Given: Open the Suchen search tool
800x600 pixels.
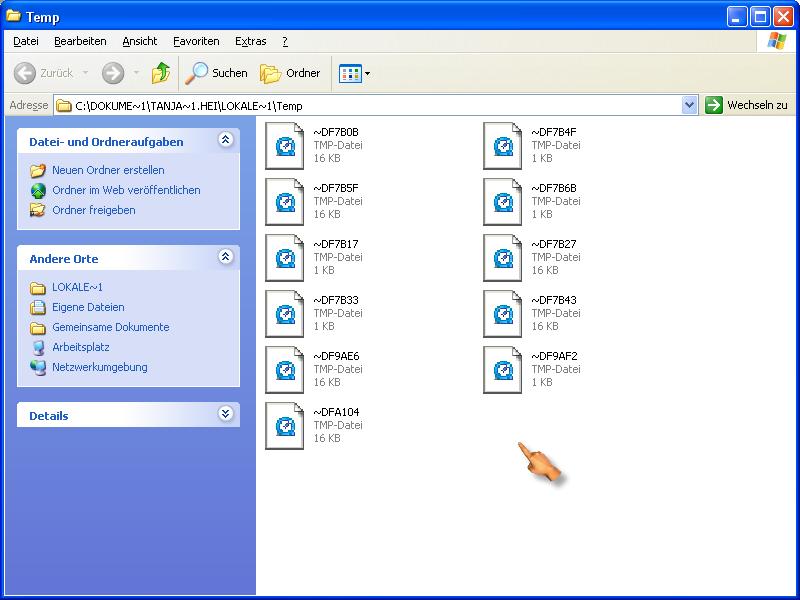Looking at the screenshot, I should (x=217, y=73).
